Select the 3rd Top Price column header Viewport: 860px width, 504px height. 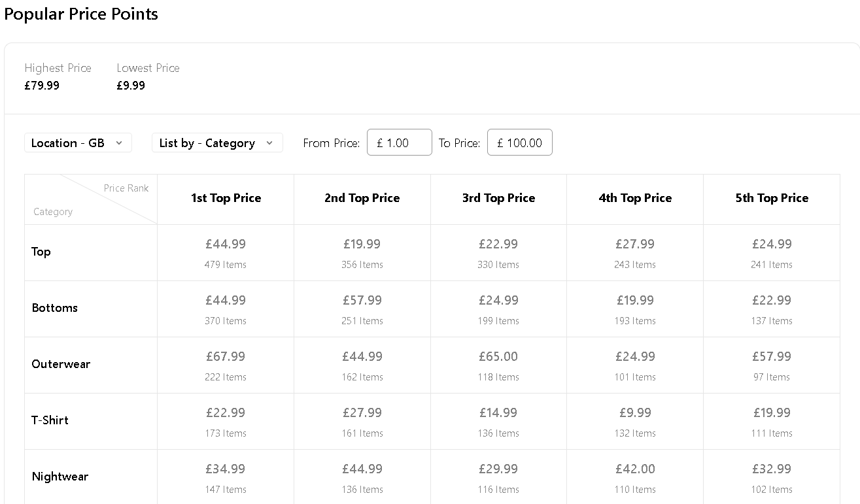tap(498, 198)
